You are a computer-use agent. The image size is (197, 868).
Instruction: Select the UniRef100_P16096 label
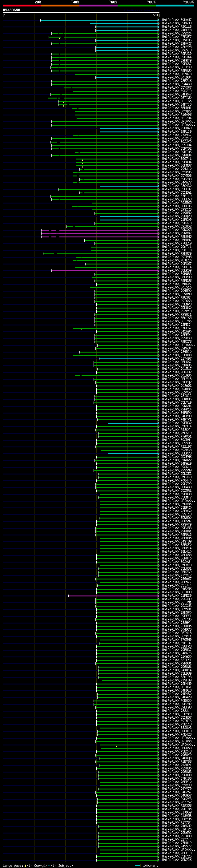pos(177,115)
